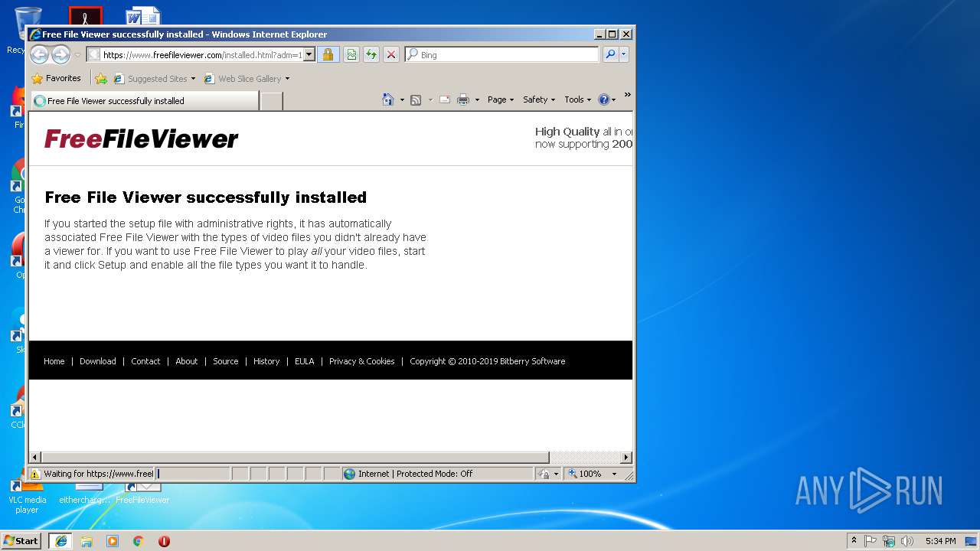Click the horizontal scrollbar left arrow
The image size is (980, 551).
point(35,457)
